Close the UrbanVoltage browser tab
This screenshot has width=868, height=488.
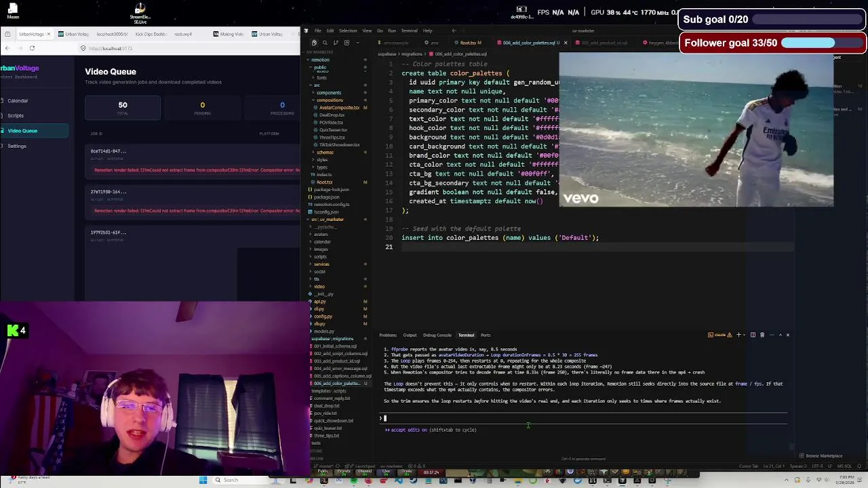tap(48, 34)
